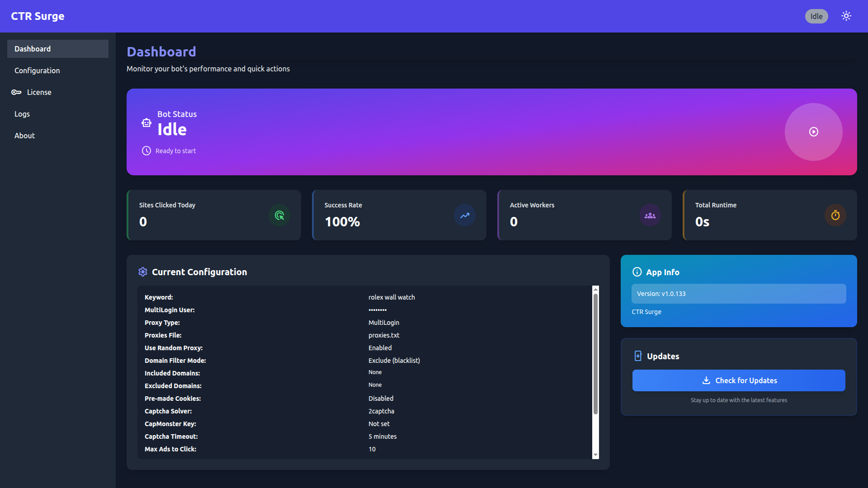Click the key icon next to License
This screenshot has height=488, width=868.
click(x=16, y=92)
